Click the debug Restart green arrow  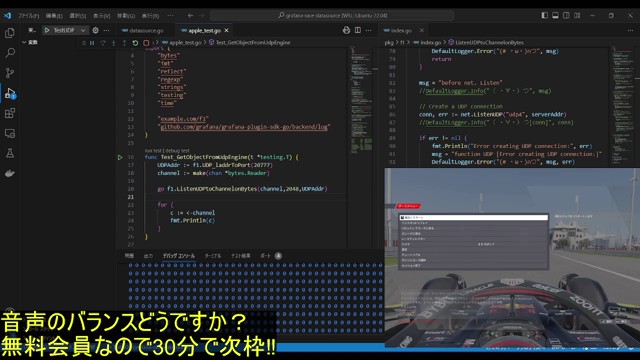pyautogui.click(x=135, y=42)
